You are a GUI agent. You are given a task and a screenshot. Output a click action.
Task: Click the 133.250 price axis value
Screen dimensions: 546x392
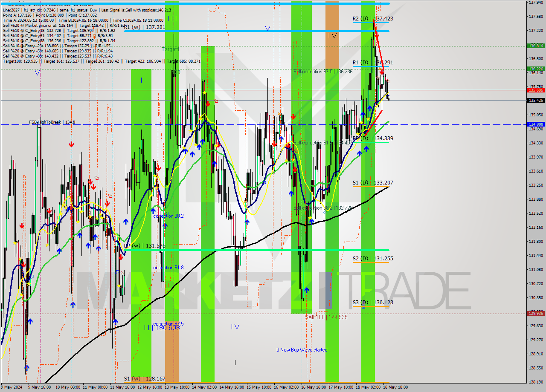click(536, 185)
